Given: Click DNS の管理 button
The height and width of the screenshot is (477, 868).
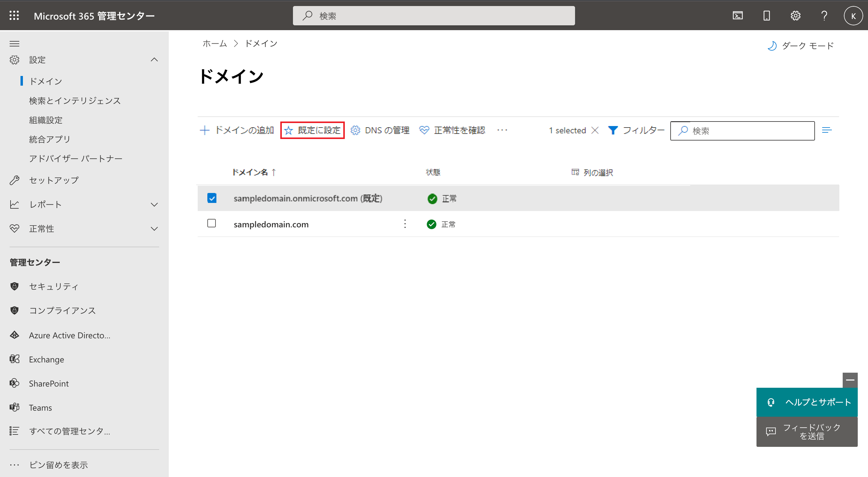Looking at the screenshot, I should coord(380,130).
